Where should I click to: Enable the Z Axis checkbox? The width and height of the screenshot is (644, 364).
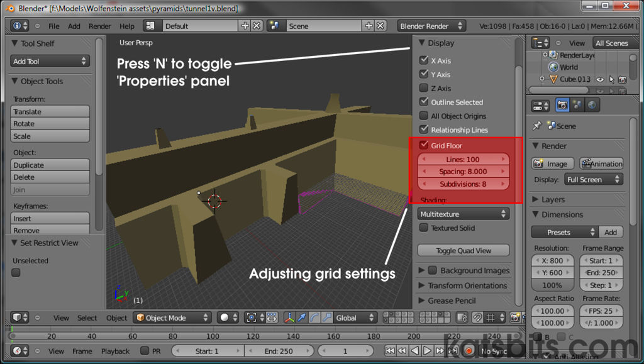point(424,88)
